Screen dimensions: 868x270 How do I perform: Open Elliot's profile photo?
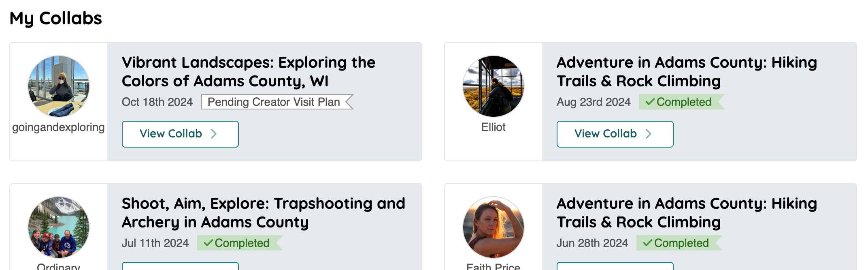coord(494,86)
